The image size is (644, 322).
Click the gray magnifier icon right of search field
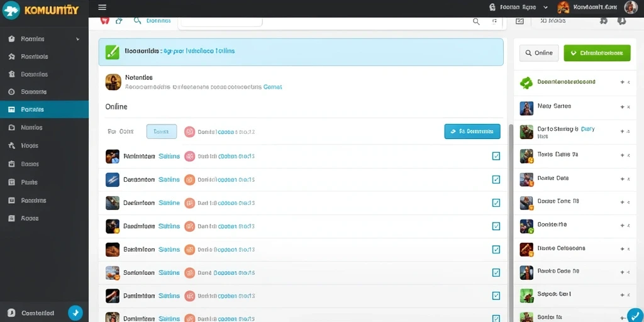pyautogui.click(x=476, y=21)
